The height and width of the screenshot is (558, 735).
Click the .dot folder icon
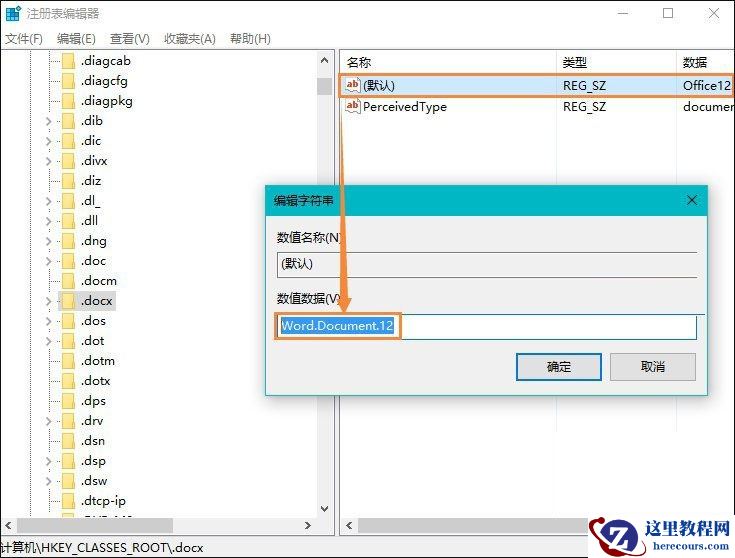68,341
